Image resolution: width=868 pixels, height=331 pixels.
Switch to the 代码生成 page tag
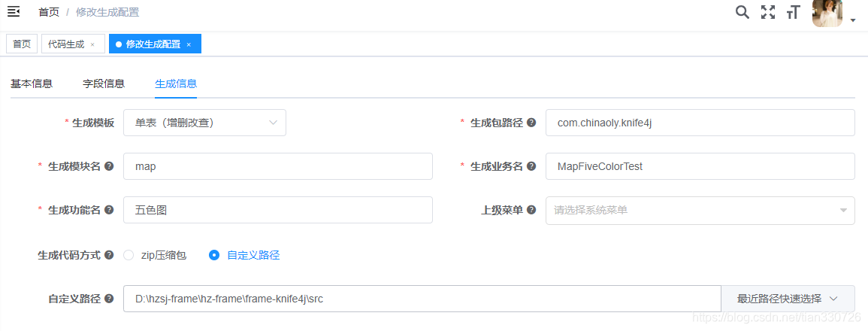73,44
